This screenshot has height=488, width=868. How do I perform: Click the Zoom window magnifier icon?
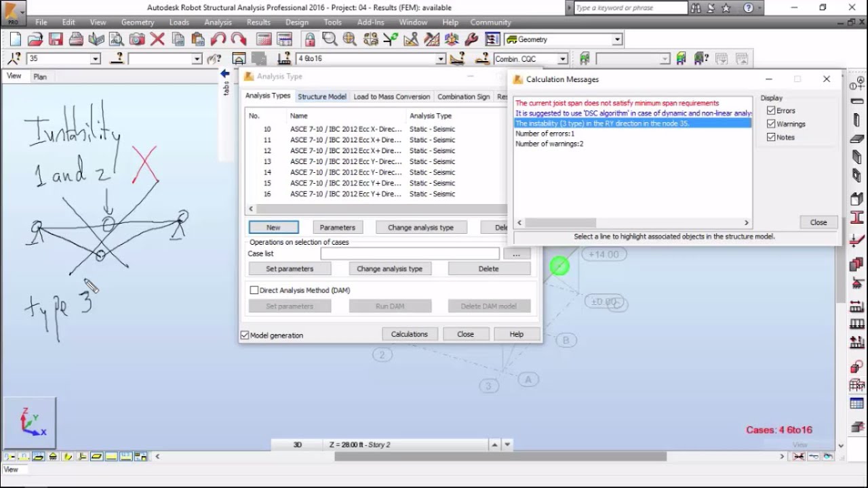(330, 39)
